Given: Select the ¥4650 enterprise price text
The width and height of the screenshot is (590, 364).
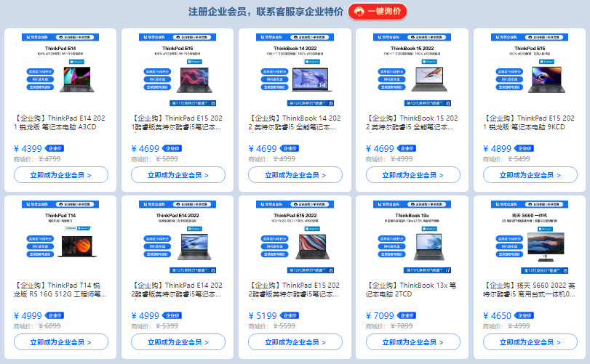Looking at the screenshot, I should [x=497, y=316].
